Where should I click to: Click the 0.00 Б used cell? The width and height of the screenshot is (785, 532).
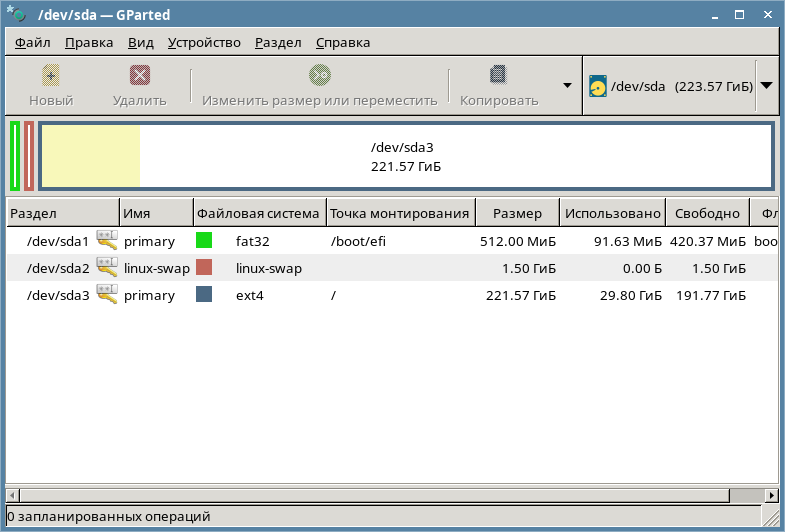tap(642, 268)
